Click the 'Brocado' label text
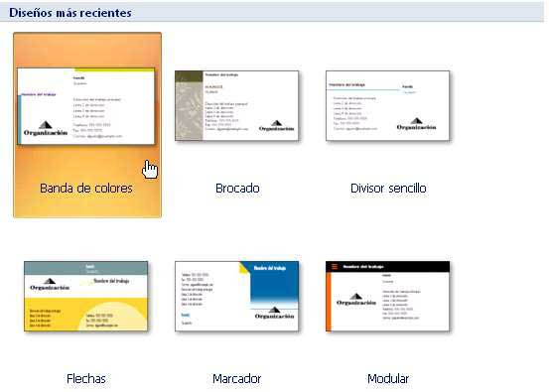 click(x=237, y=189)
